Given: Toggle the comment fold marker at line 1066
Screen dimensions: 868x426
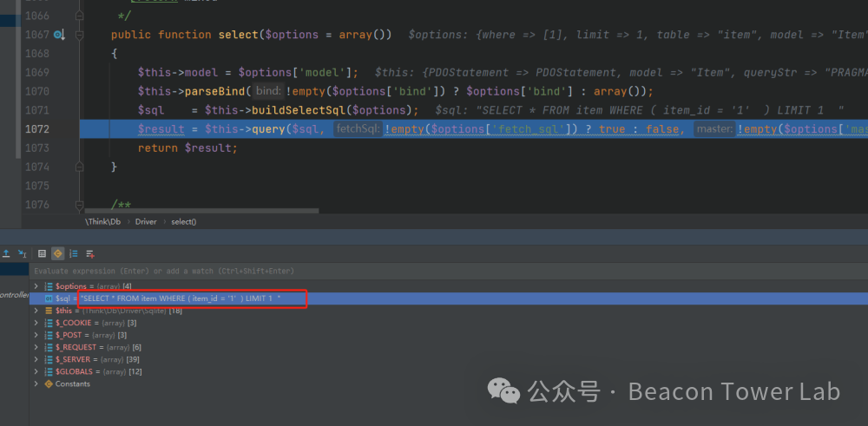Looking at the screenshot, I should tap(79, 16).
